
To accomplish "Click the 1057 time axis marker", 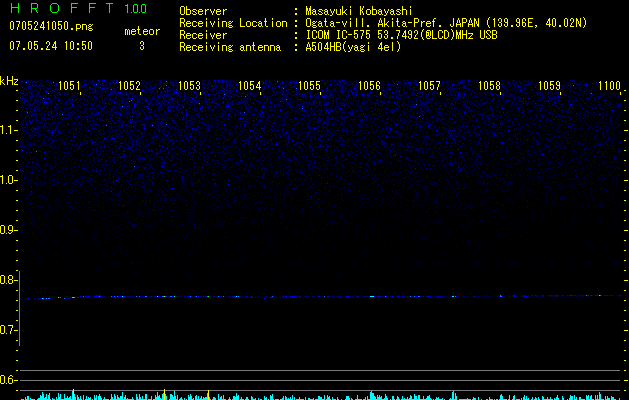I will 429,86.
